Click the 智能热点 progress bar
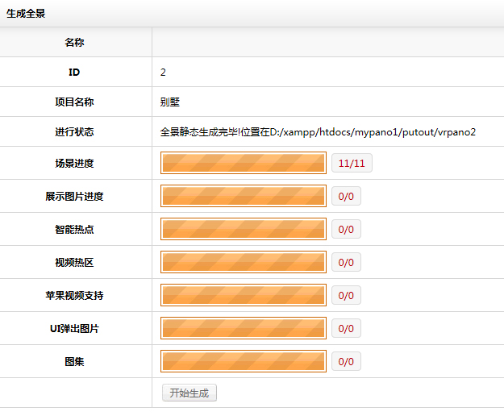Screen dimensions: 504x420 click(x=244, y=230)
